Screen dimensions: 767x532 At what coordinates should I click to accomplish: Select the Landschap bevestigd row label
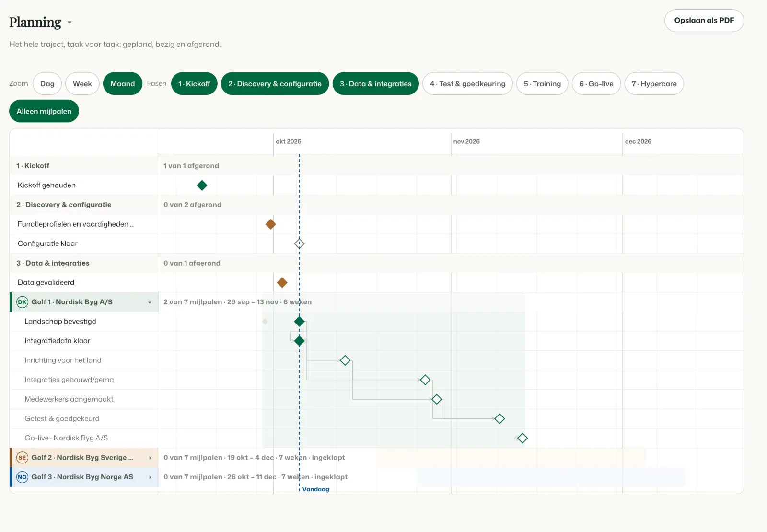60,322
